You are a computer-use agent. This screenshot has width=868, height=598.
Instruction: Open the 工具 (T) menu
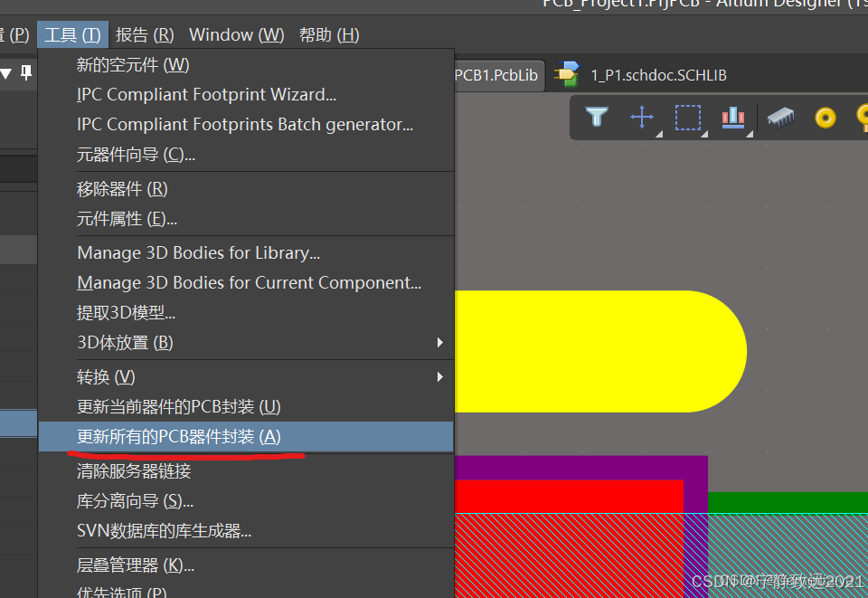[x=72, y=35]
